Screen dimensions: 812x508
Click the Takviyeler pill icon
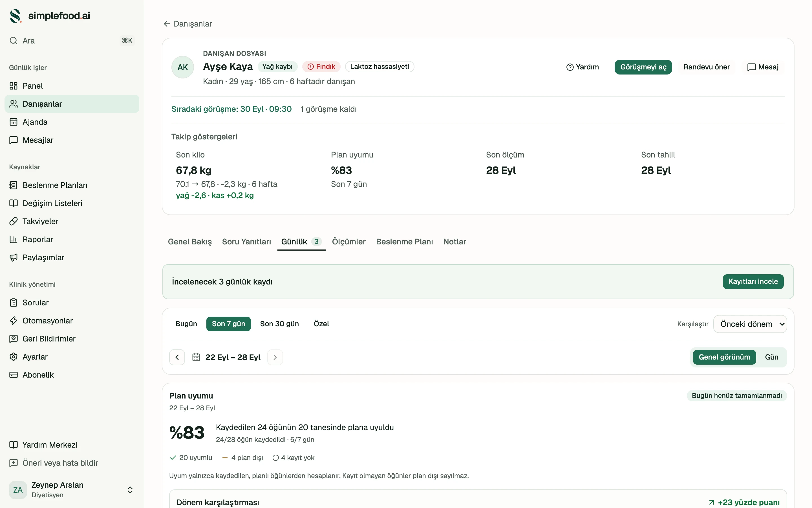tap(14, 222)
